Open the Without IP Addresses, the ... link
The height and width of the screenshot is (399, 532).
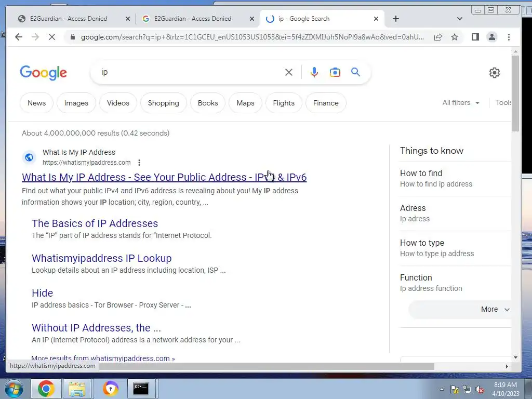pos(96,328)
